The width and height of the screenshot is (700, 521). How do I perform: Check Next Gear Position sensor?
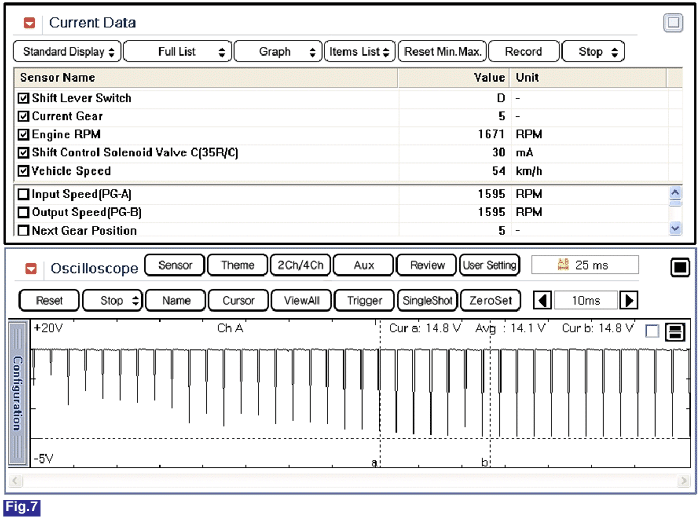click(23, 230)
